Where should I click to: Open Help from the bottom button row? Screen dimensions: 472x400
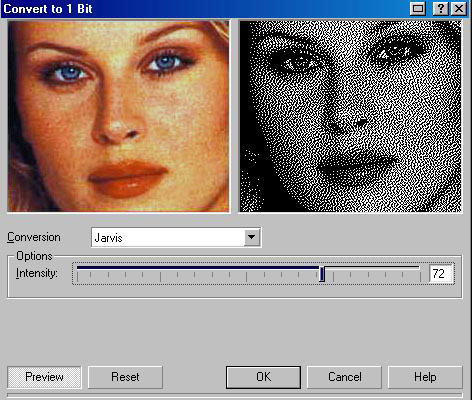pyautogui.click(x=425, y=377)
